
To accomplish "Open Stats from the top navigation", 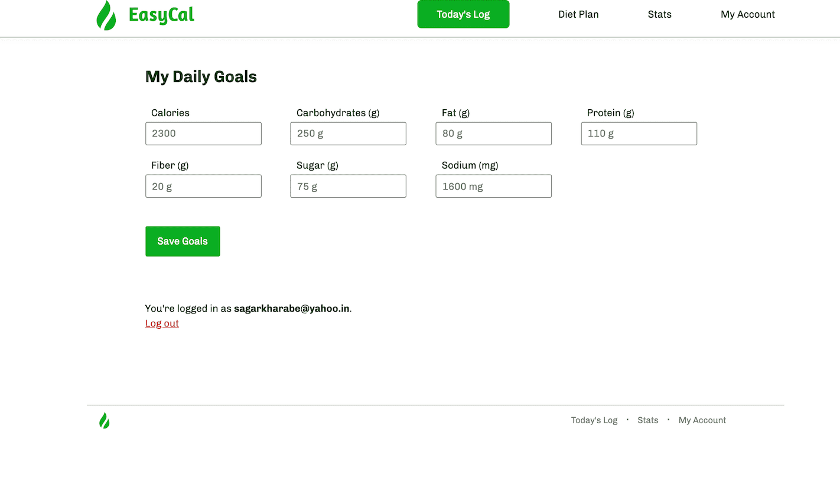I will click(659, 14).
